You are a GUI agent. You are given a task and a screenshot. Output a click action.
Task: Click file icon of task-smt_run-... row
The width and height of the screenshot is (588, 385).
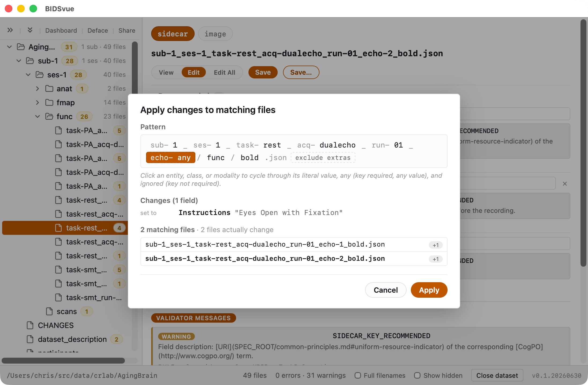[58, 297]
